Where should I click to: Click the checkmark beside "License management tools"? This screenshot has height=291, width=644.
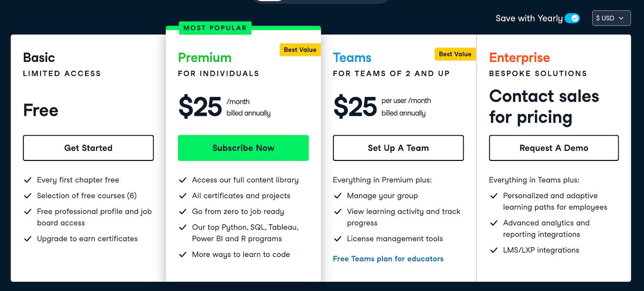tap(338, 239)
